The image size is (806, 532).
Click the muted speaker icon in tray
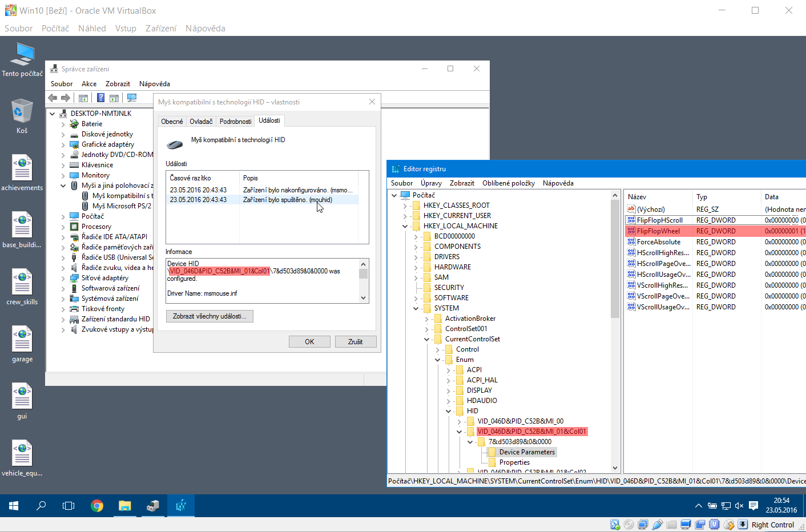(x=739, y=506)
